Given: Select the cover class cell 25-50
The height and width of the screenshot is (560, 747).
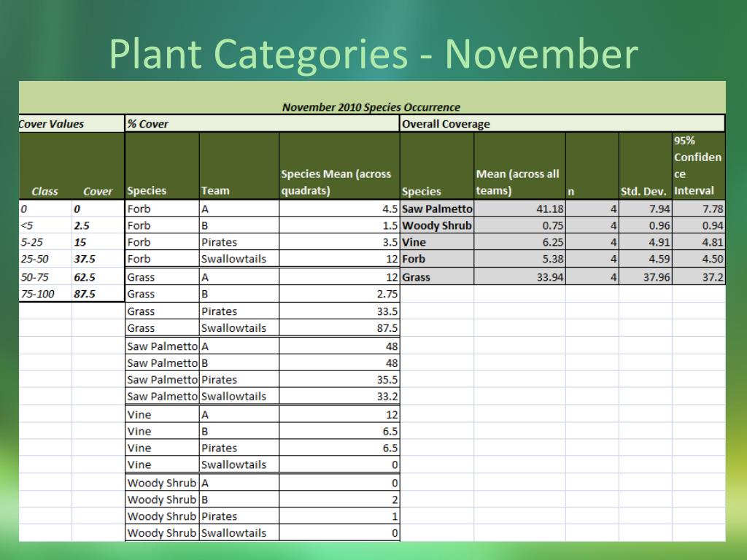Looking at the screenshot, I should pos(45,259).
